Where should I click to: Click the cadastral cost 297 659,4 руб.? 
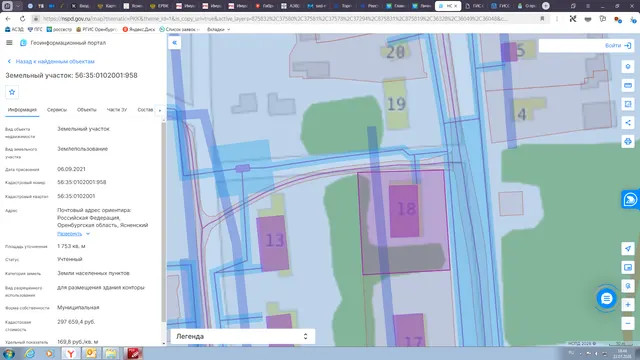(x=76, y=322)
